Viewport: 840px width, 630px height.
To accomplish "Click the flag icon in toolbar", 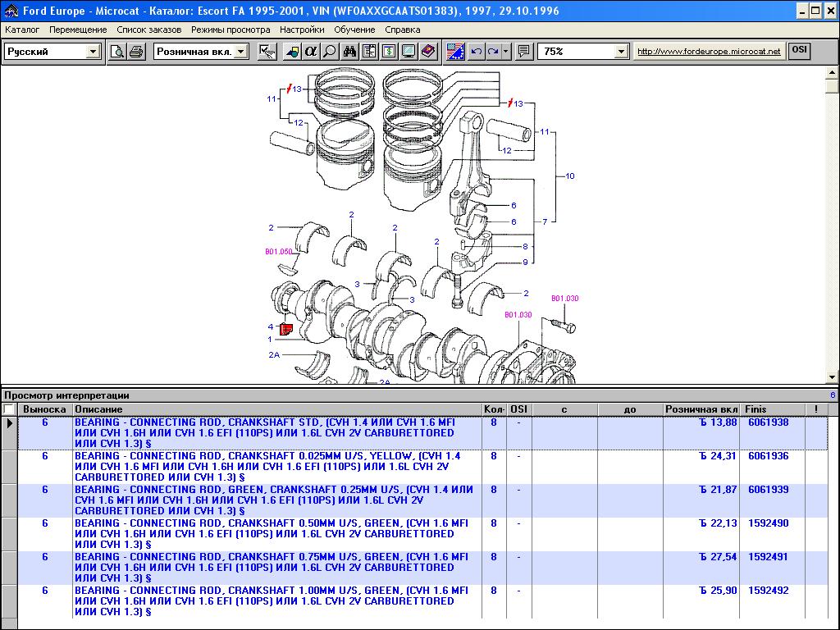I will coord(455,52).
